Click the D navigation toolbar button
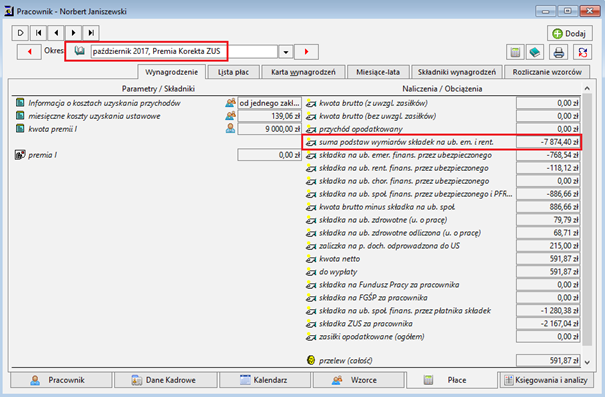 pos(20,33)
